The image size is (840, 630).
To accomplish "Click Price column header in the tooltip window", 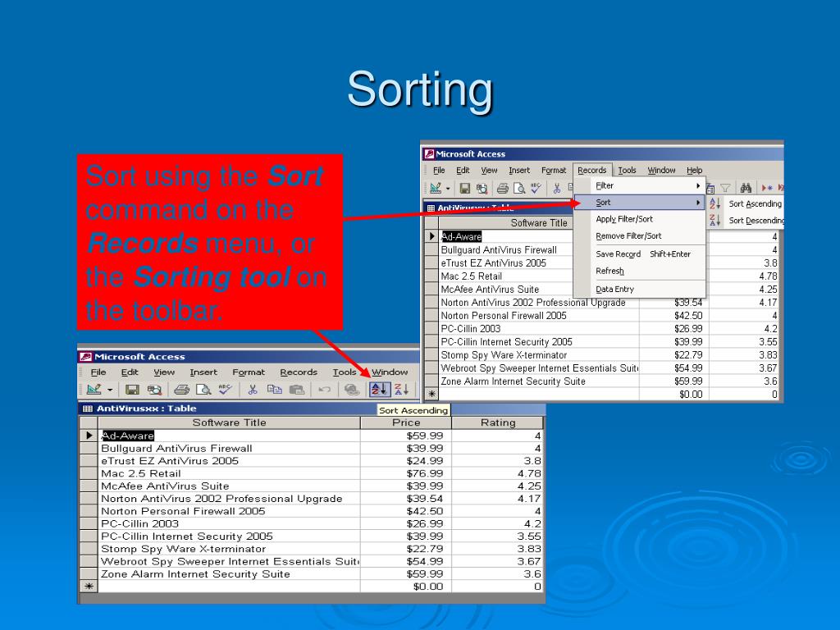I will [406, 422].
